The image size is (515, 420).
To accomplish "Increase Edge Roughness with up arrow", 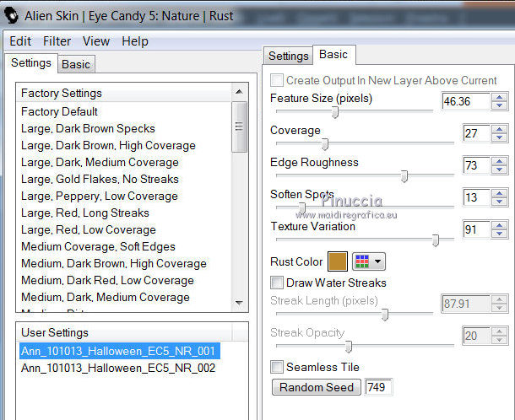I will [x=499, y=161].
